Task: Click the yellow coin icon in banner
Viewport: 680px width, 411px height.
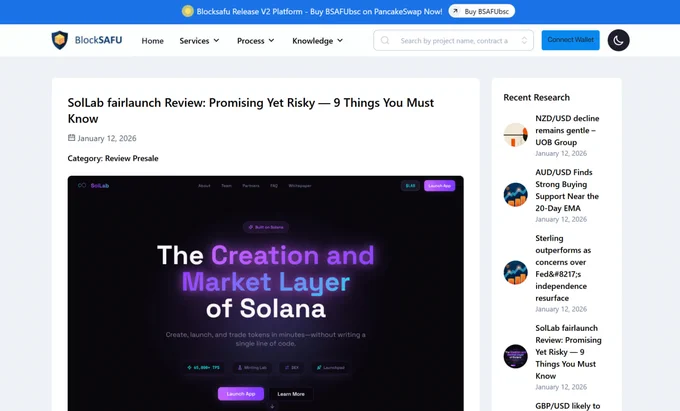Action: [x=187, y=11]
